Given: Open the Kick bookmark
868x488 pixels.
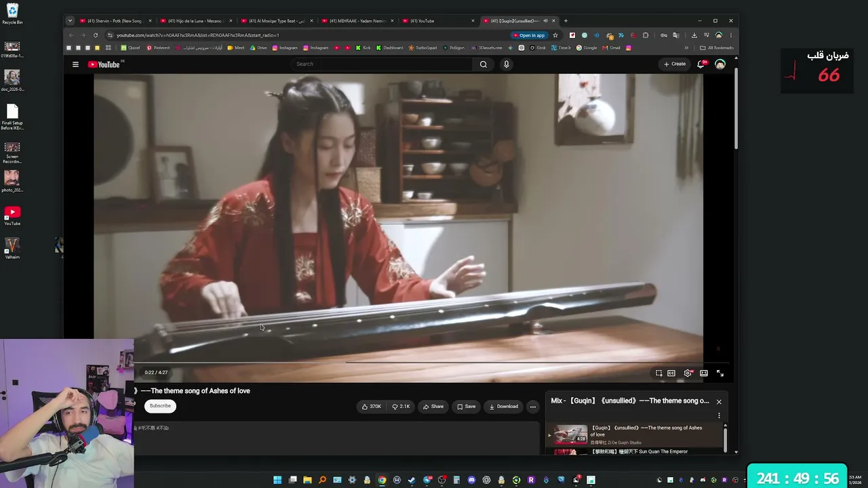Looking at the screenshot, I should click(363, 48).
